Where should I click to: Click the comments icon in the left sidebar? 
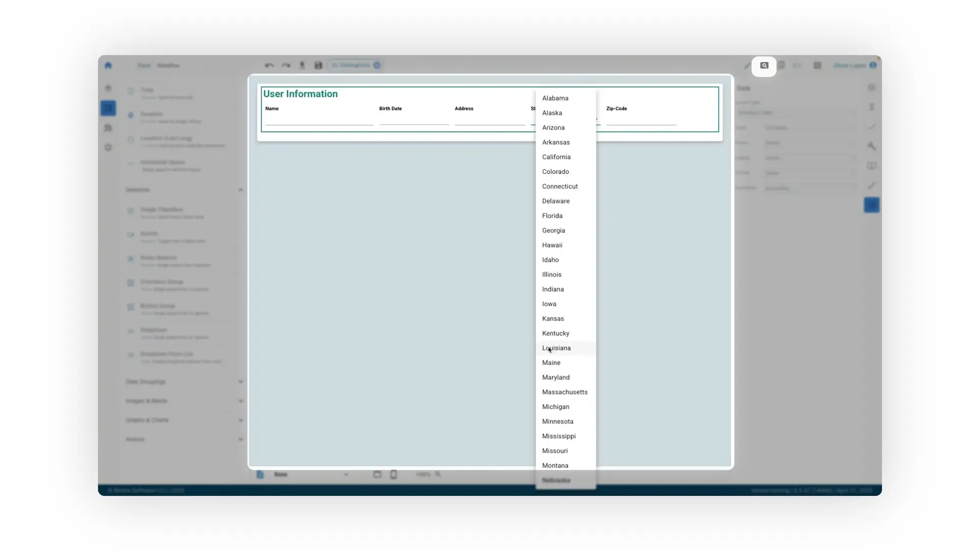coord(108,128)
